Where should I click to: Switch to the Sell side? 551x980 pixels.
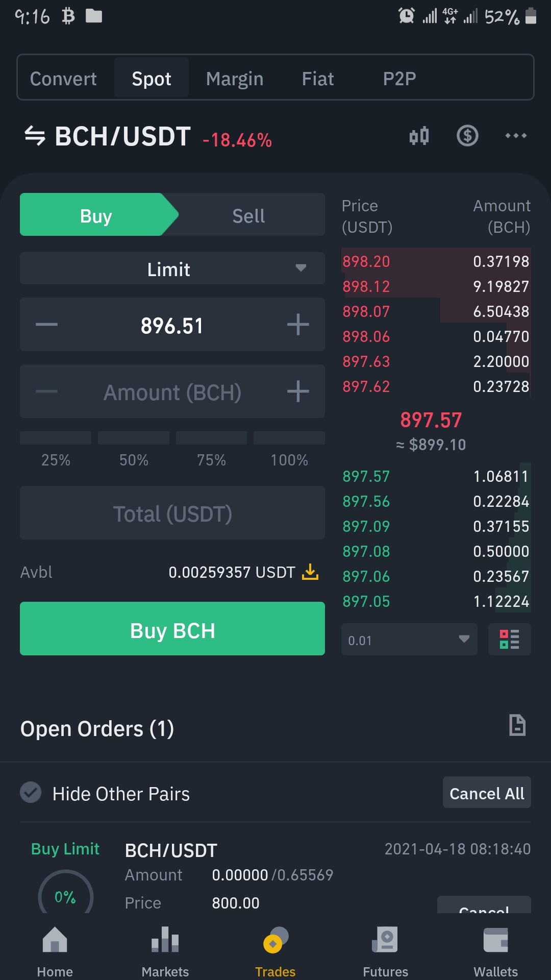pos(248,215)
